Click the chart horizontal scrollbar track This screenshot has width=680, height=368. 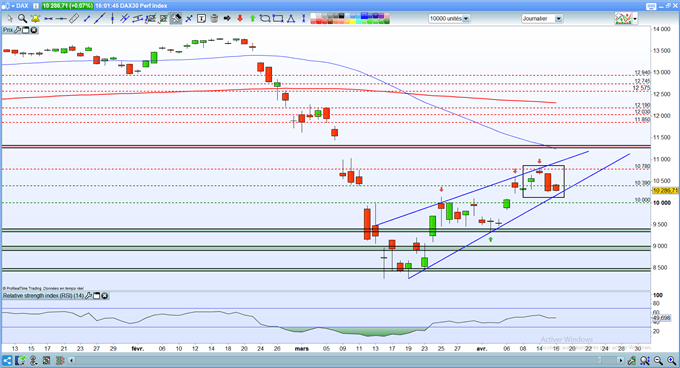pyautogui.click(x=346, y=360)
